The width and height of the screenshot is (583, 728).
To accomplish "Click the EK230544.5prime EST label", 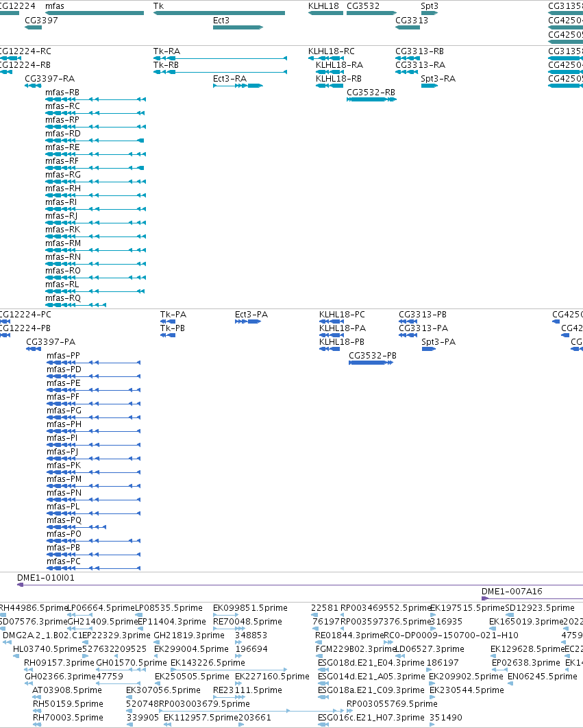I will pyautogui.click(x=467, y=690).
